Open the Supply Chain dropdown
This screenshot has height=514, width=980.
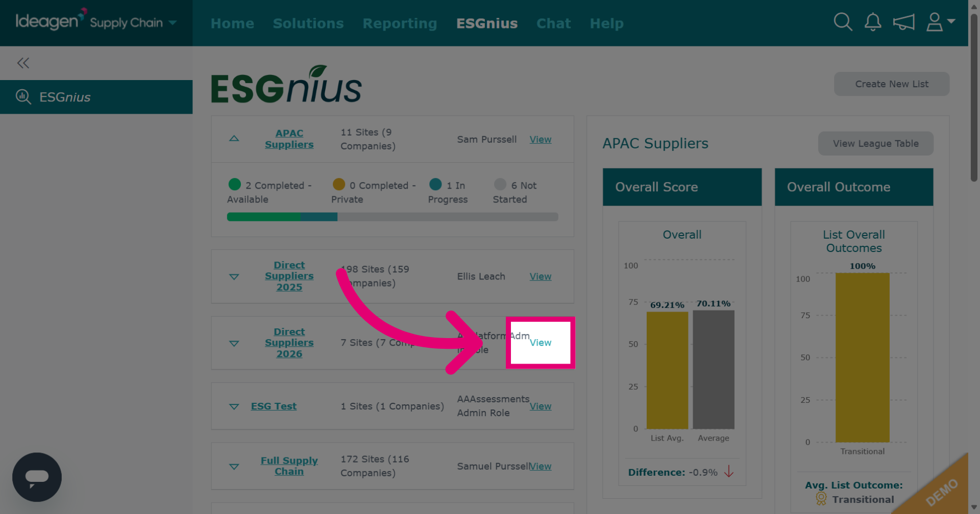[133, 23]
